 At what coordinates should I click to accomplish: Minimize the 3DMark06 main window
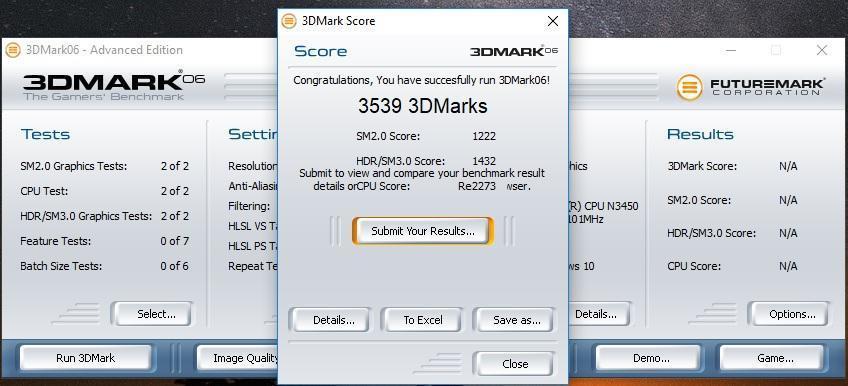pyautogui.click(x=731, y=50)
